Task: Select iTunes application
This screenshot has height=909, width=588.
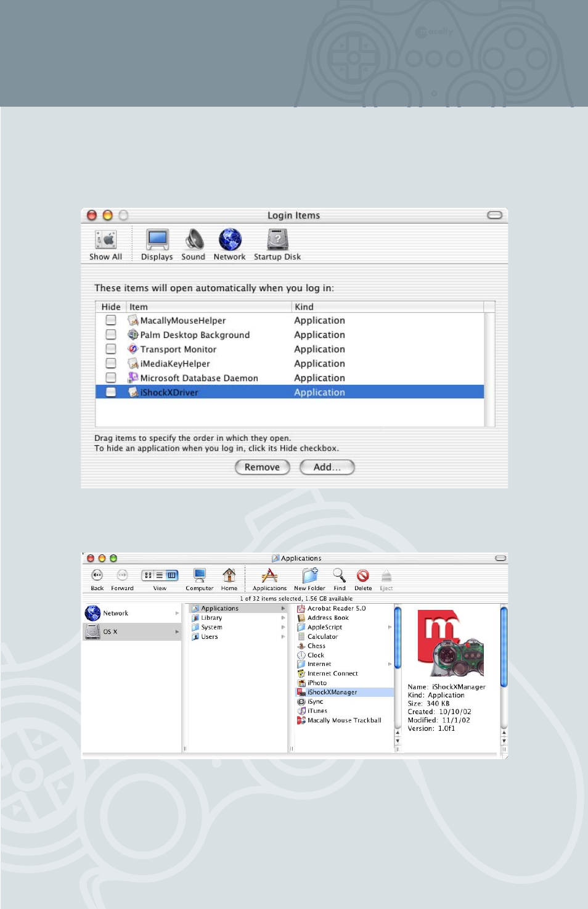Action: (x=317, y=711)
